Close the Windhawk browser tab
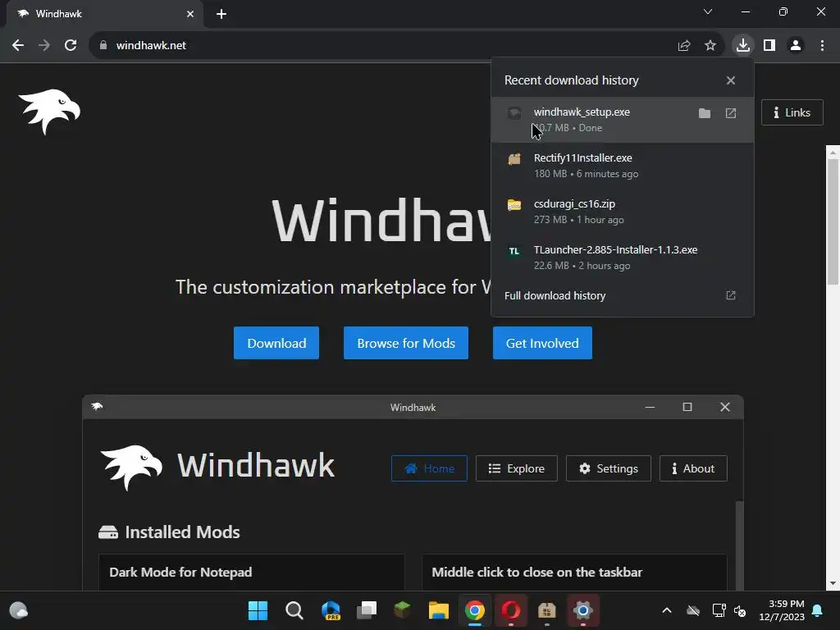This screenshot has width=840, height=630. pos(190,14)
